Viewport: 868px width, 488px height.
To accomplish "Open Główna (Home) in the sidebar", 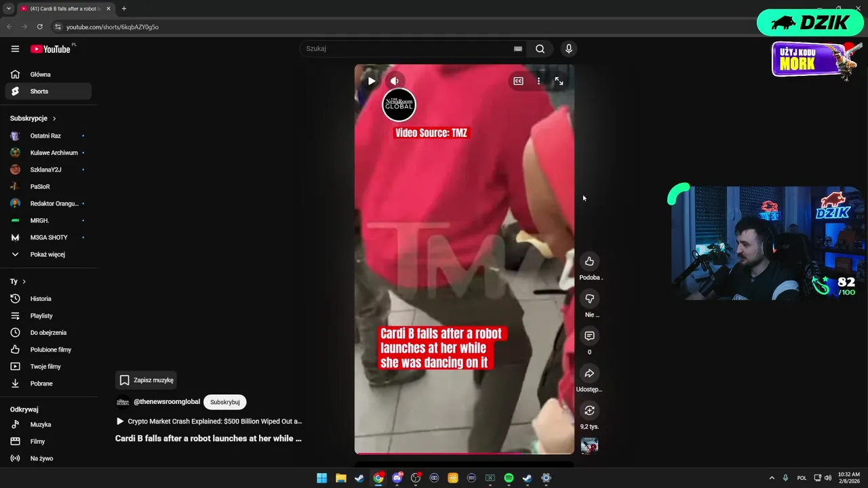I will (48, 75).
